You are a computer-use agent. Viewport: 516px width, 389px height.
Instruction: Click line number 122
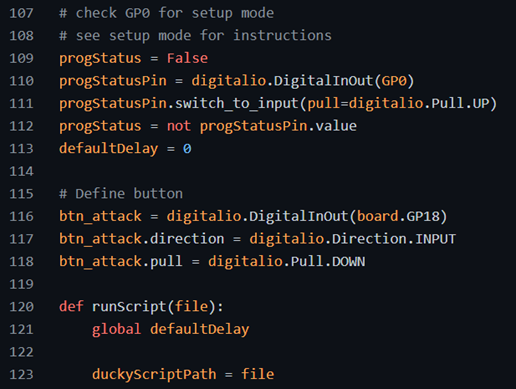(x=21, y=352)
